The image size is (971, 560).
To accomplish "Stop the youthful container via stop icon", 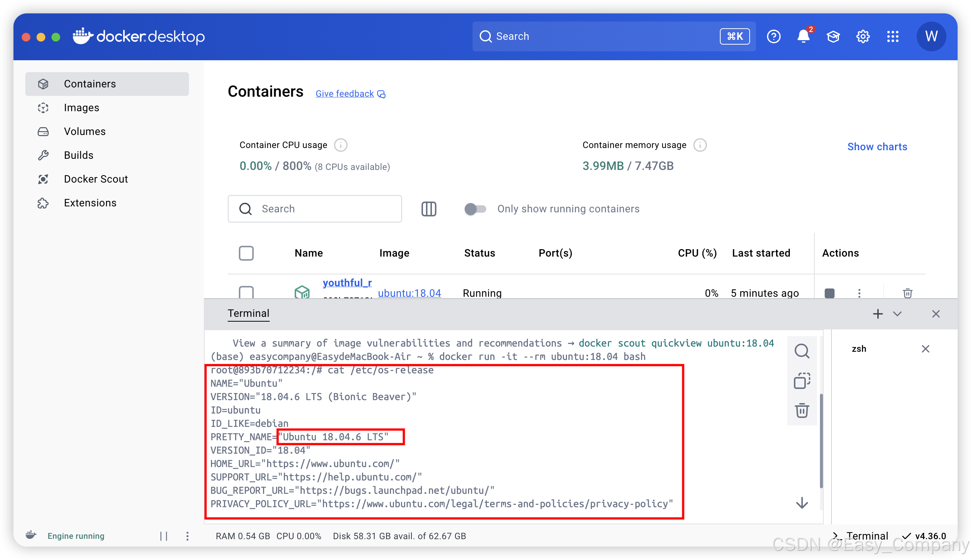I will (x=829, y=293).
